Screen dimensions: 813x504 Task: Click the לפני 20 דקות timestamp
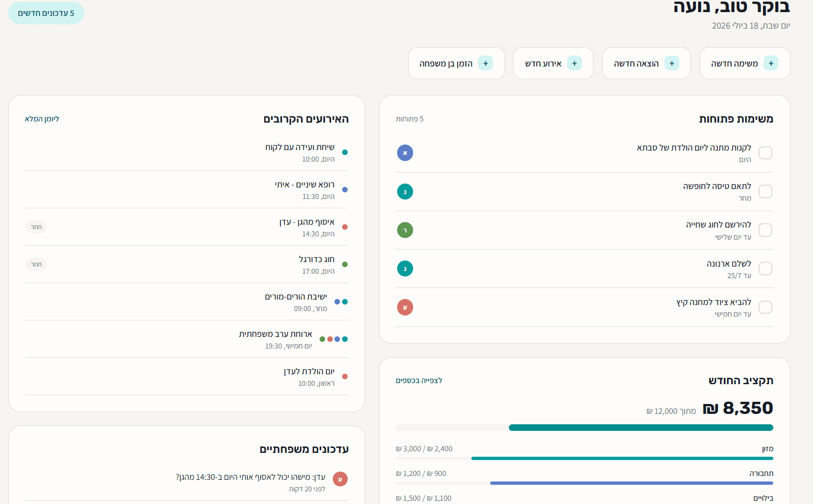pos(307,489)
